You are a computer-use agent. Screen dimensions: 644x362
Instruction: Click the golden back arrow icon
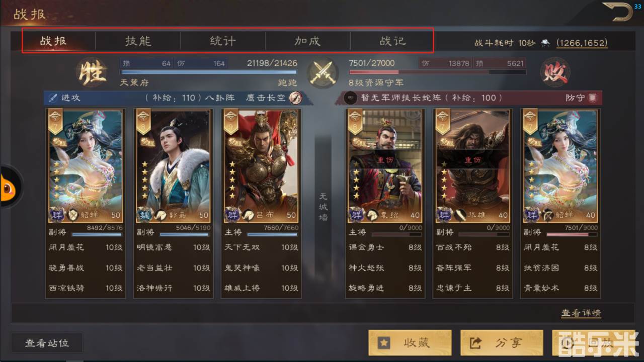click(x=617, y=12)
